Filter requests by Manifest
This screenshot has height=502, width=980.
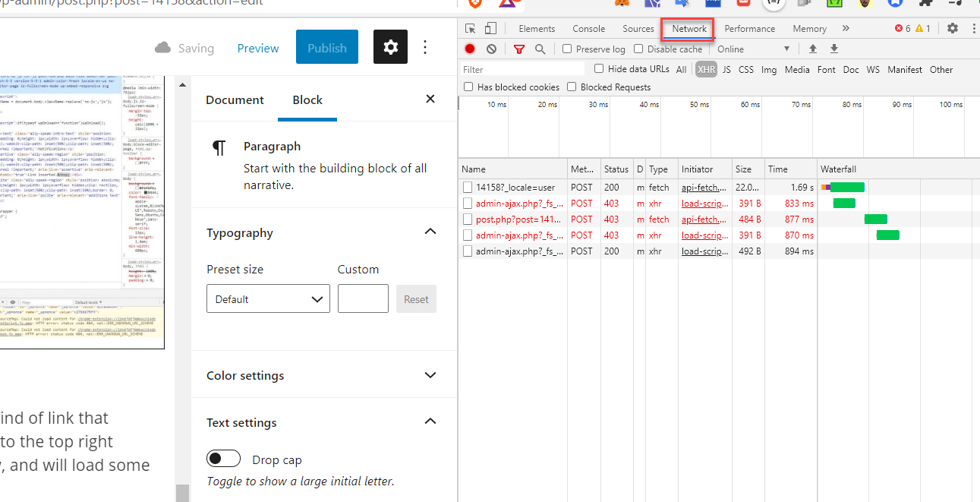(905, 69)
